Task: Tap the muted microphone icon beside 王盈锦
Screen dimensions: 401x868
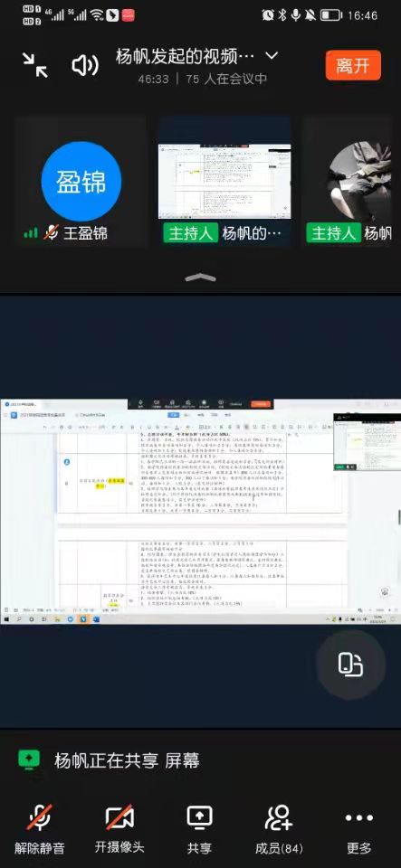Action: click(x=52, y=233)
